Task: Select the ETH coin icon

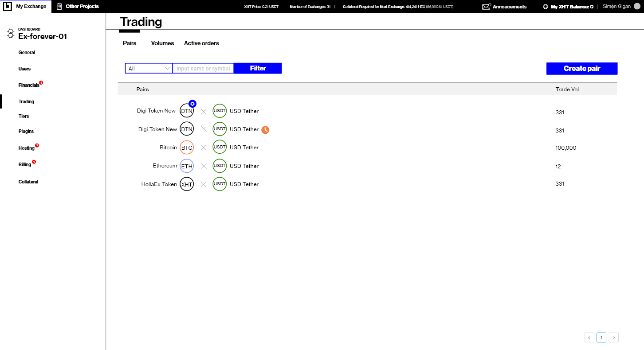Action: pyautogui.click(x=187, y=166)
